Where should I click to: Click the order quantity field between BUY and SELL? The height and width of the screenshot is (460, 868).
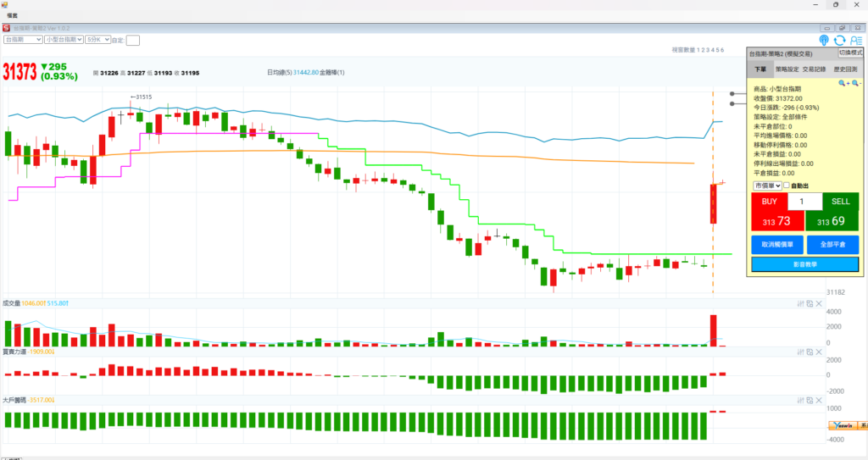[804, 202]
